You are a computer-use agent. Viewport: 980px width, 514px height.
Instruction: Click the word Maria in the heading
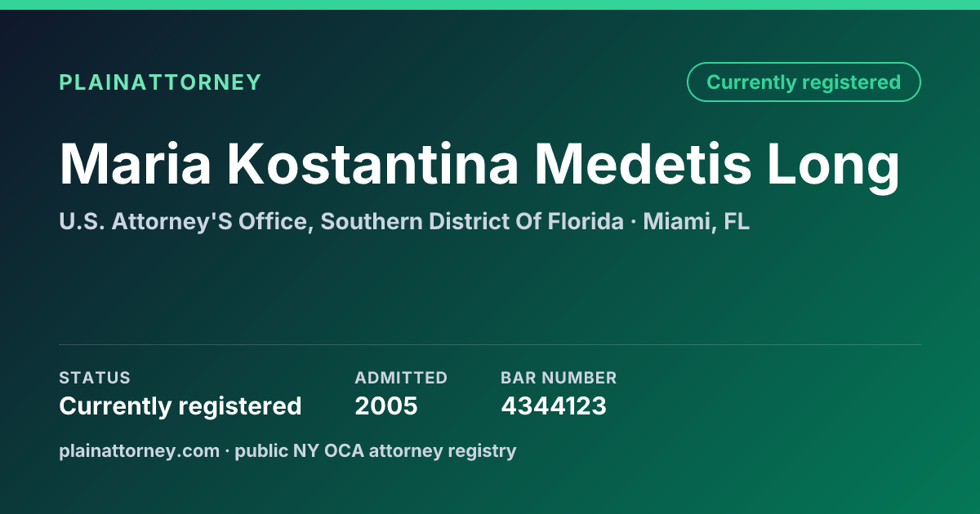click(135, 165)
